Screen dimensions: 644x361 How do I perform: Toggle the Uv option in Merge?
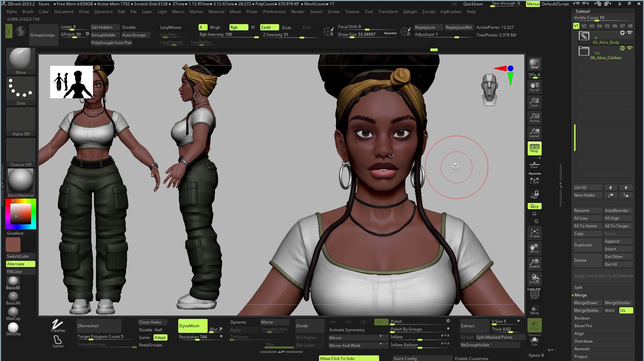point(626,311)
